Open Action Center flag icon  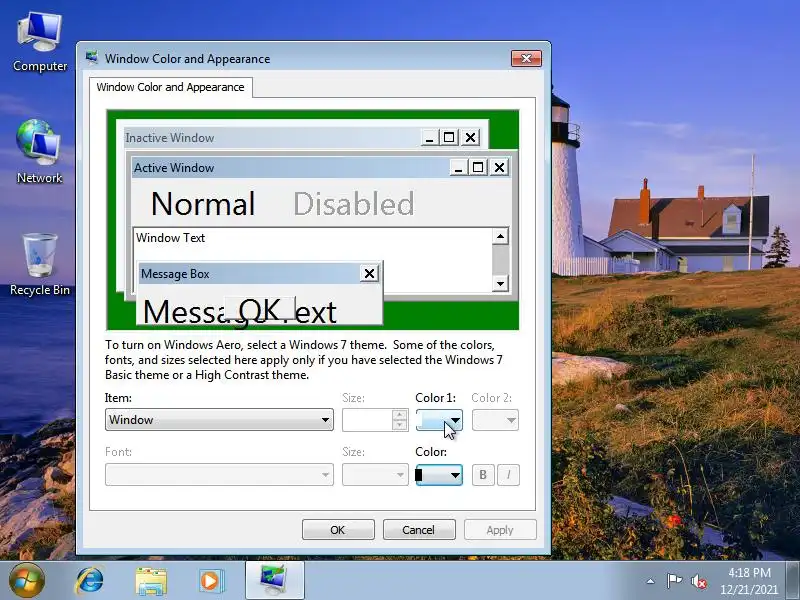click(x=674, y=581)
